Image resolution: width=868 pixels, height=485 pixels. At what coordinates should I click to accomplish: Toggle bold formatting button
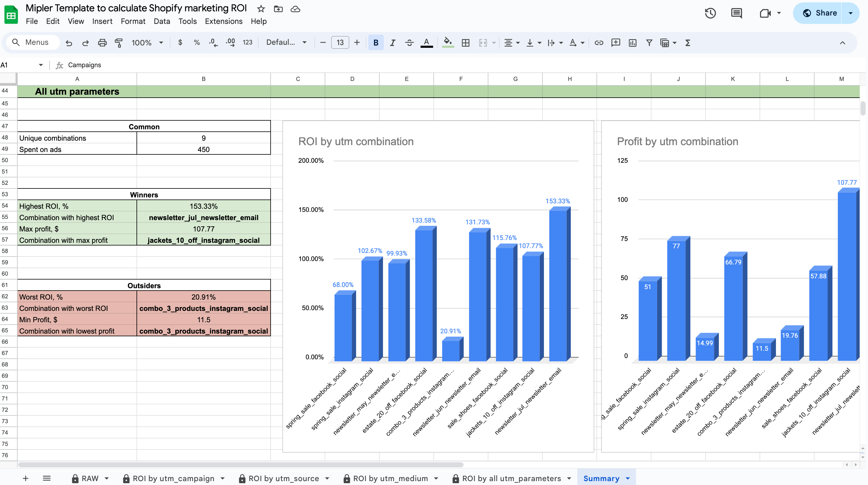[x=376, y=43]
